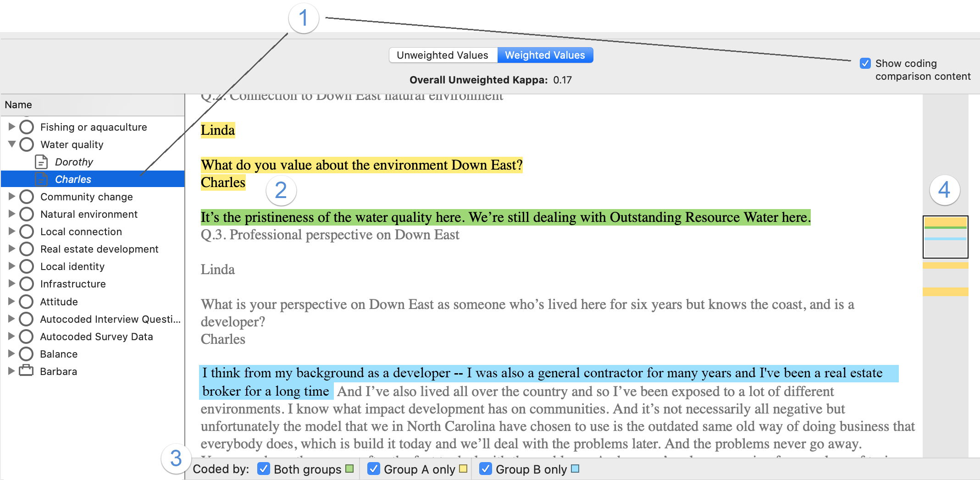Click the coding stripe overview thumbnail
This screenshot has height=480, width=980.
[x=945, y=237]
